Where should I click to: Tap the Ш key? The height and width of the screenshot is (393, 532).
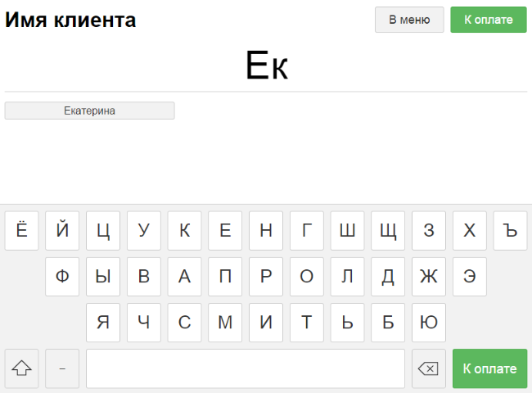click(347, 230)
